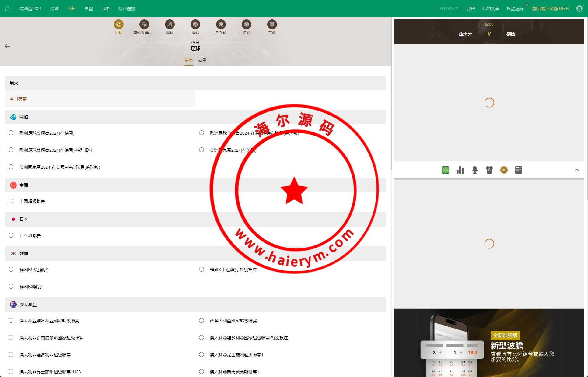This screenshot has width=588, height=377.
Task: Collapse the match info panel chevron
Action: point(577,170)
